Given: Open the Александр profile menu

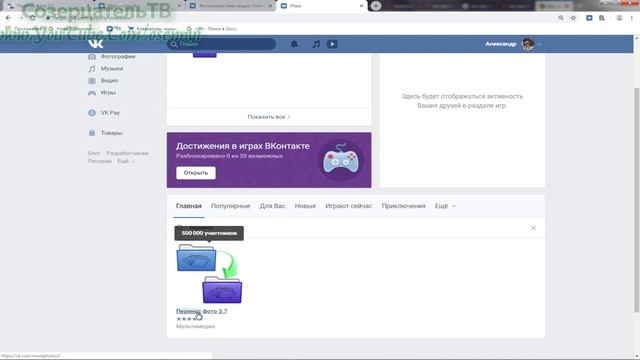Looking at the screenshot, I should tap(513, 44).
